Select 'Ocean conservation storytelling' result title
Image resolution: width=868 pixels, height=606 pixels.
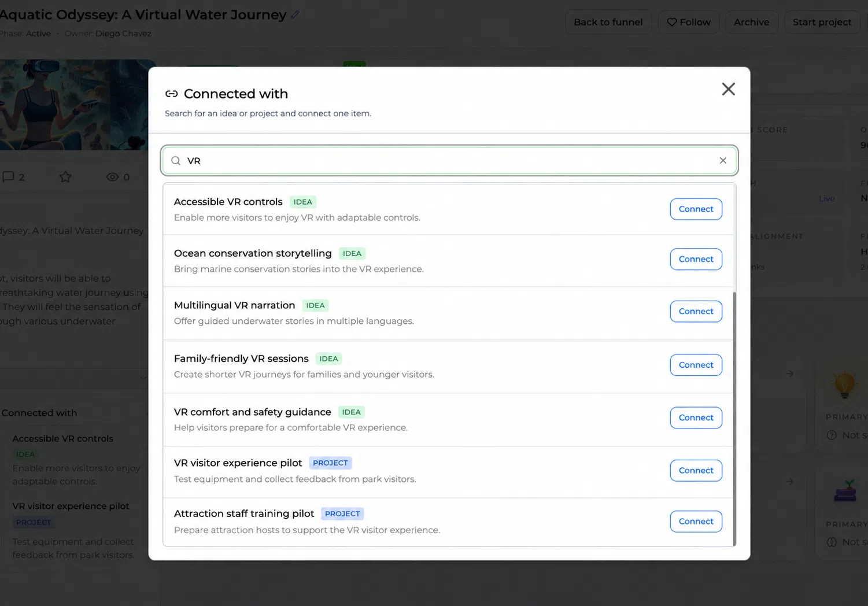tap(253, 253)
